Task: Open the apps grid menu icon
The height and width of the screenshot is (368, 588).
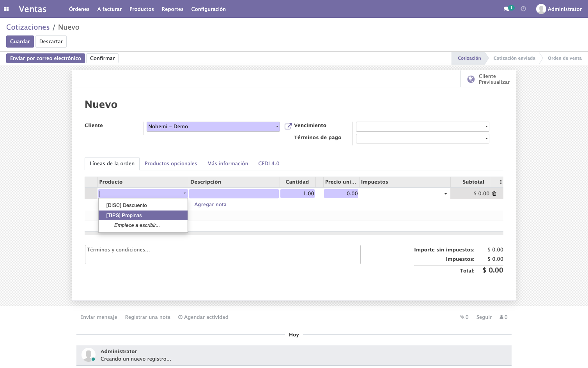Action: tap(6, 9)
